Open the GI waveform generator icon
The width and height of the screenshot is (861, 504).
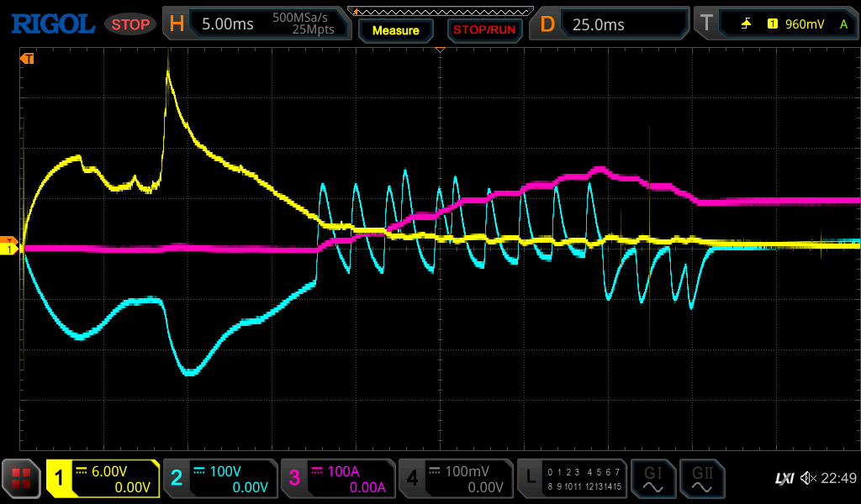pyautogui.click(x=653, y=479)
